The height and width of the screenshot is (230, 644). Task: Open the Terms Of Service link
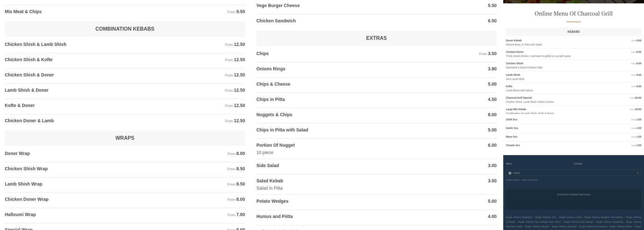pyautogui.click(x=529, y=180)
